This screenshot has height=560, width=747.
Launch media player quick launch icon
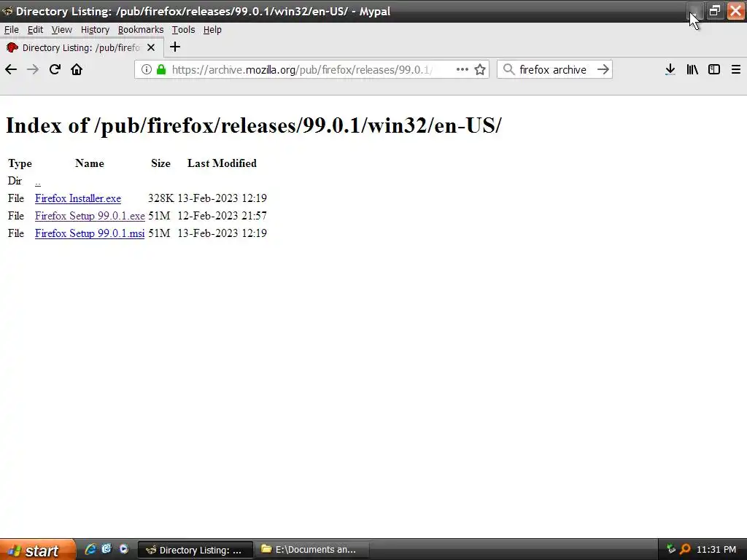(x=124, y=549)
